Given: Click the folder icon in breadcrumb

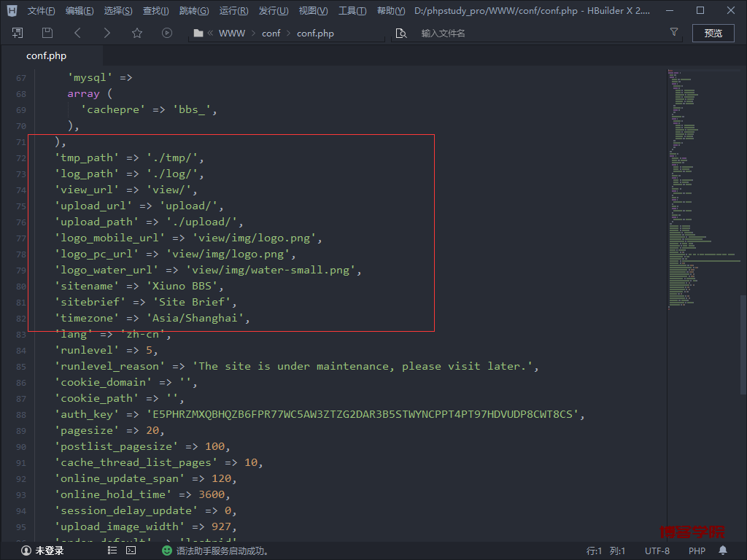Looking at the screenshot, I should click(198, 34).
